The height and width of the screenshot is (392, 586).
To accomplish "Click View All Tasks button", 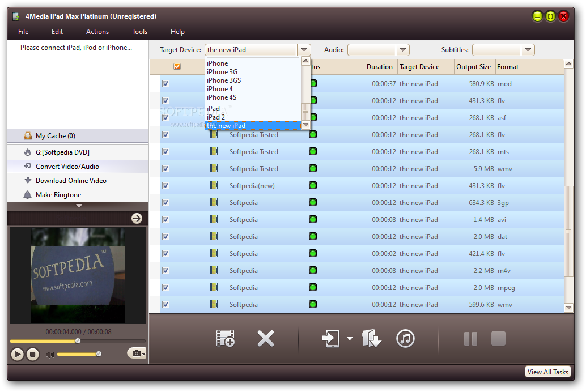I will point(548,372).
